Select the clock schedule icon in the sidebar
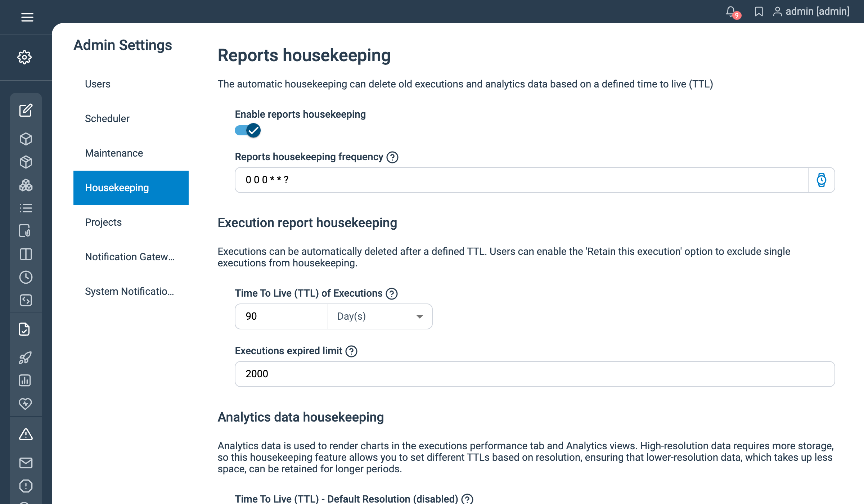864x504 pixels. [x=26, y=277]
